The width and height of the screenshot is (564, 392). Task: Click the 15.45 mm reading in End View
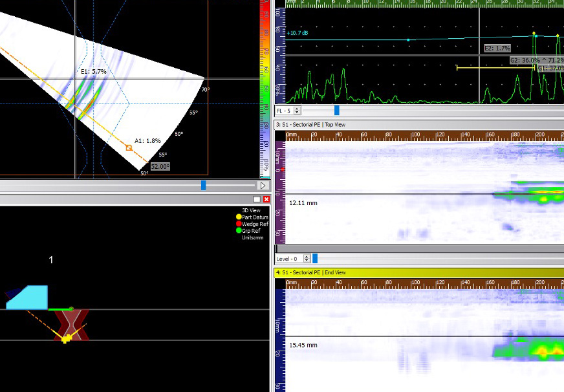[303, 345]
